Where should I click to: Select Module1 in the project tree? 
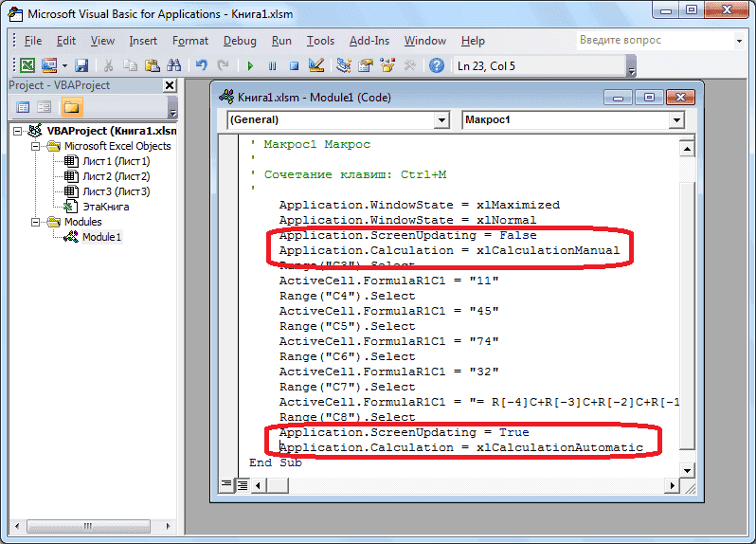pos(101,237)
